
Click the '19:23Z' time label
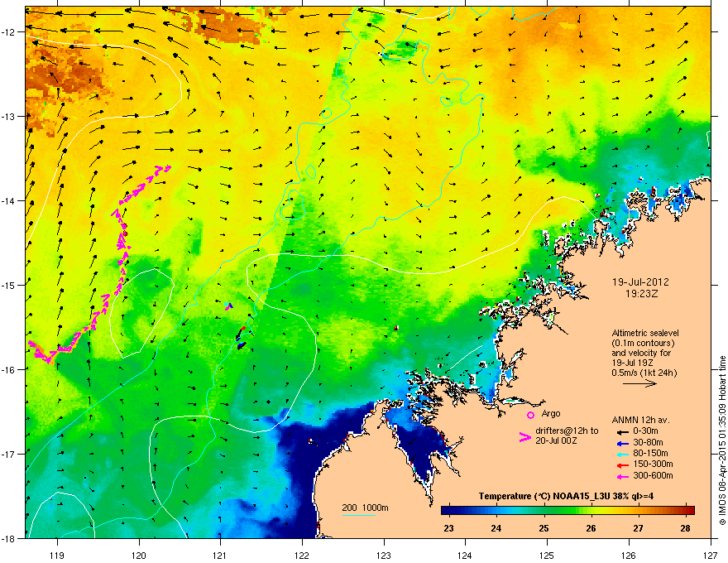coord(641,294)
